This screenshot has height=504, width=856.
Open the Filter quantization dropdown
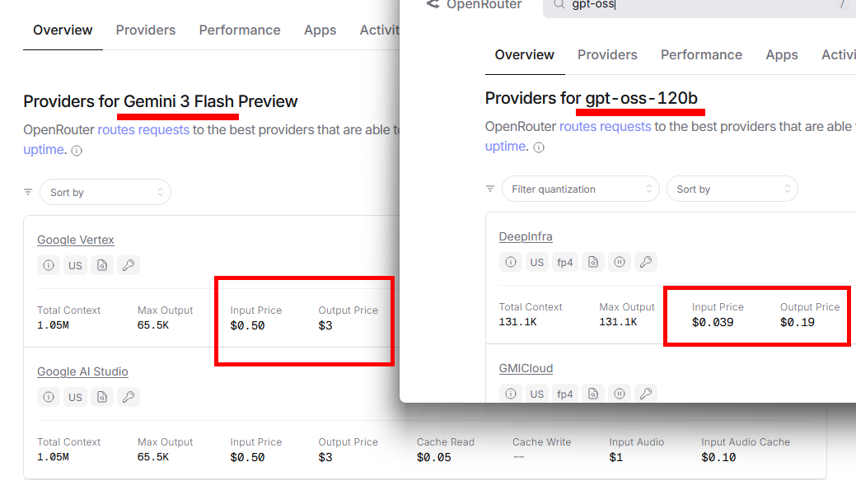tap(580, 189)
